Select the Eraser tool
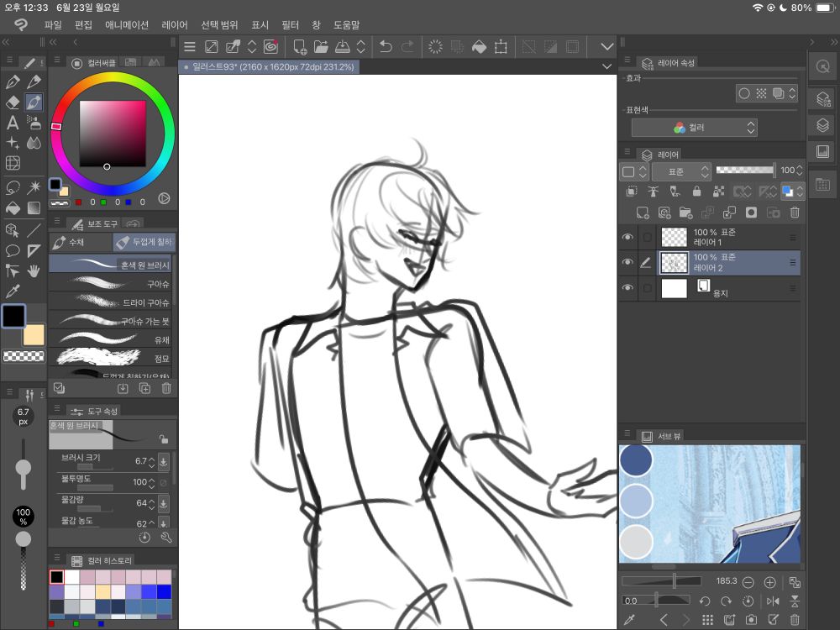The height and width of the screenshot is (630, 840). (x=13, y=102)
